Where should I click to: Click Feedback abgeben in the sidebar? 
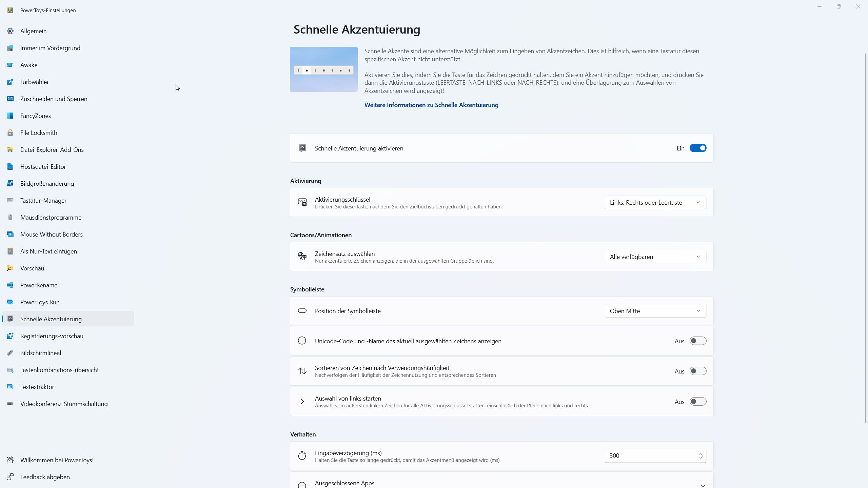(x=45, y=477)
